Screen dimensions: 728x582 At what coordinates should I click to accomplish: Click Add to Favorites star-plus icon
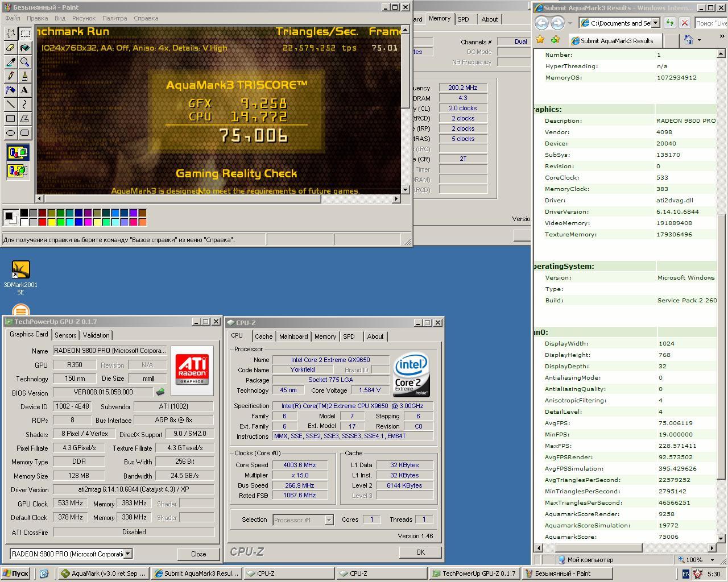click(x=556, y=40)
